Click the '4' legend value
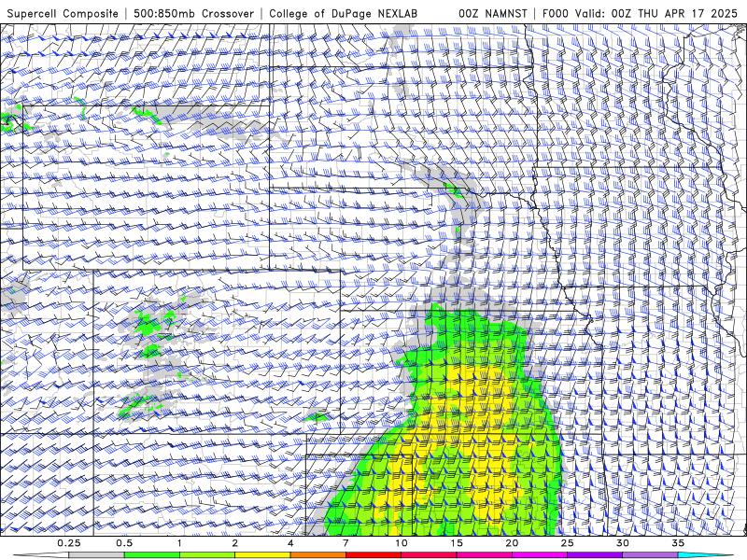This screenshot has height=560, width=747. tap(290, 543)
